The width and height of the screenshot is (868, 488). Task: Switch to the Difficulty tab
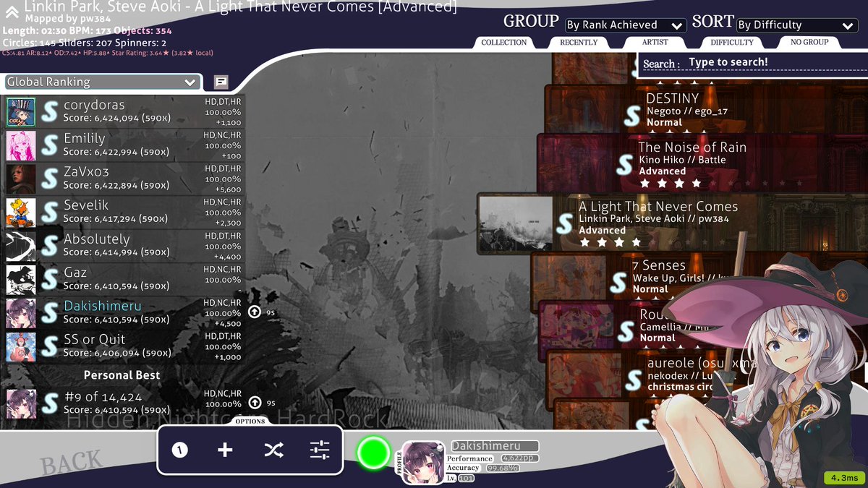click(x=732, y=42)
